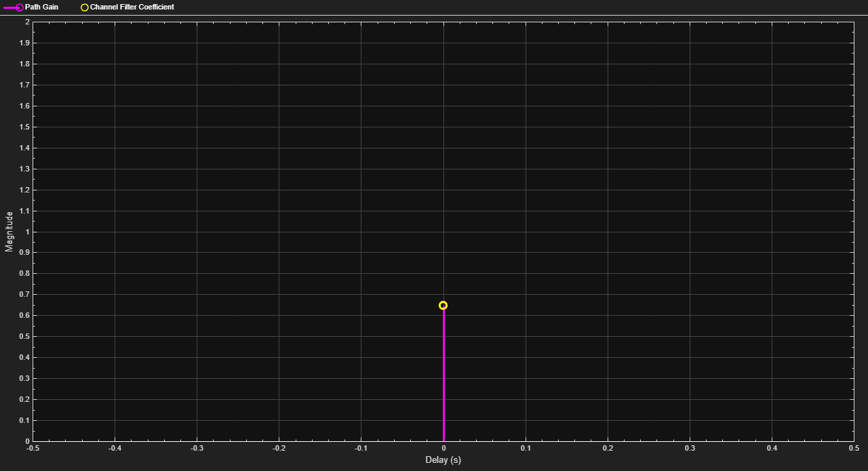Click the 0 tick label on the delay axis
Image resolution: width=868 pixels, height=471 pixels.
(443, 448)
